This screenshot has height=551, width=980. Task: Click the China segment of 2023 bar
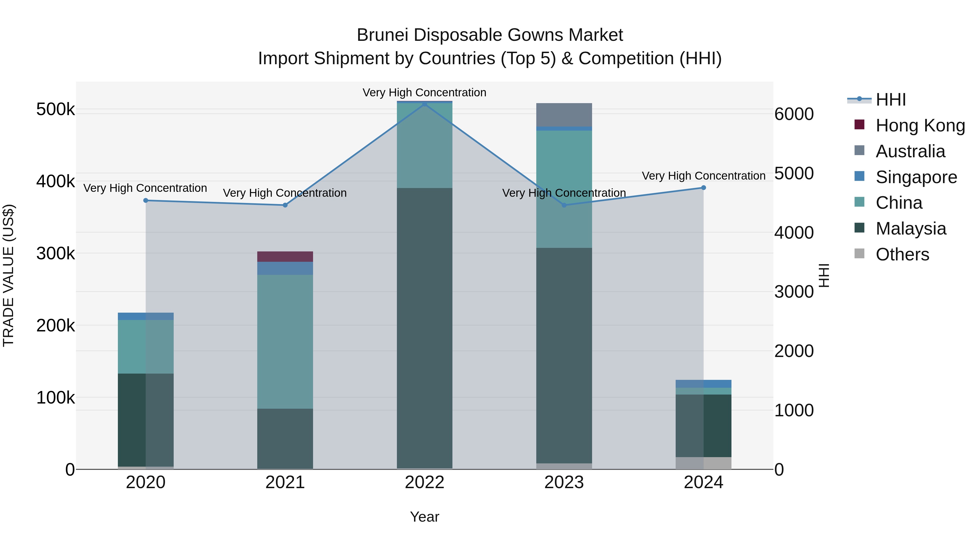(564, 189)
